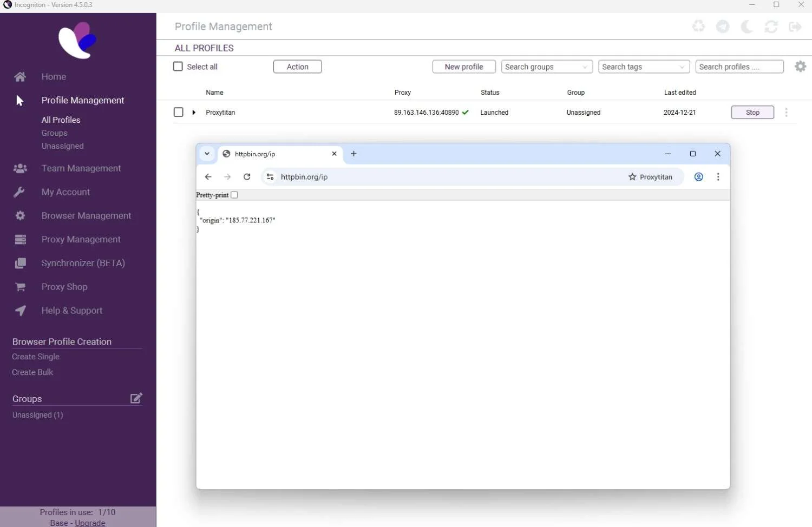Open Proxytitan row three-dot menu
This screenshot has width=812, height=527.
point(786,112)
